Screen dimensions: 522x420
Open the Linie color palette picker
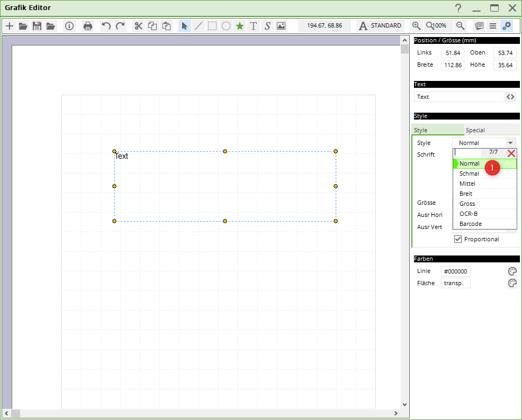click(x=512, y=271)
